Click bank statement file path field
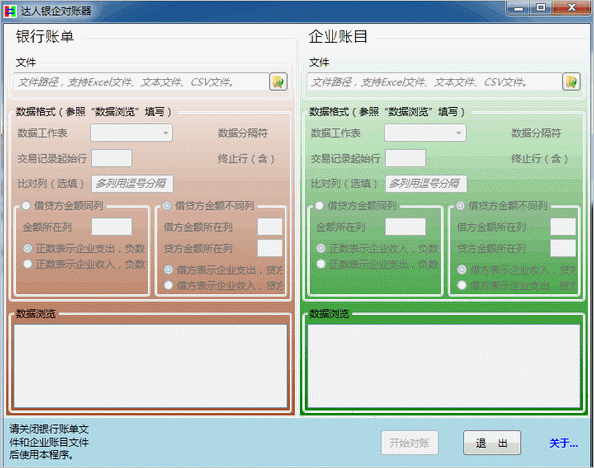This screenshot has height=468, width=594. [x=141, y=82]
